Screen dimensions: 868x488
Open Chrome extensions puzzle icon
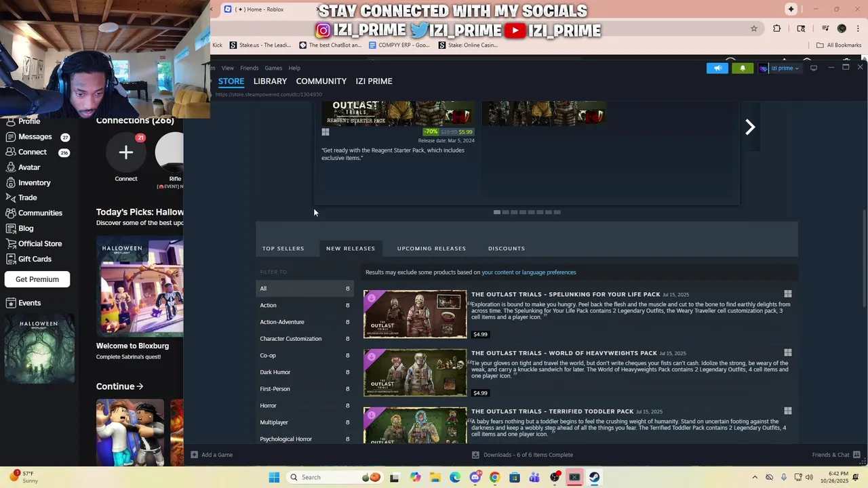pos(777,28)
